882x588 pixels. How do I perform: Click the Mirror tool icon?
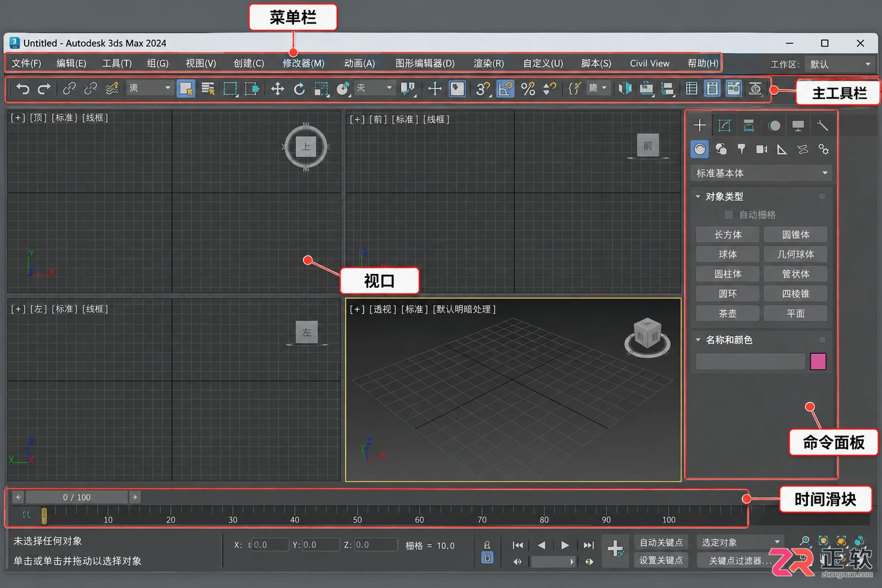(625, 89)
